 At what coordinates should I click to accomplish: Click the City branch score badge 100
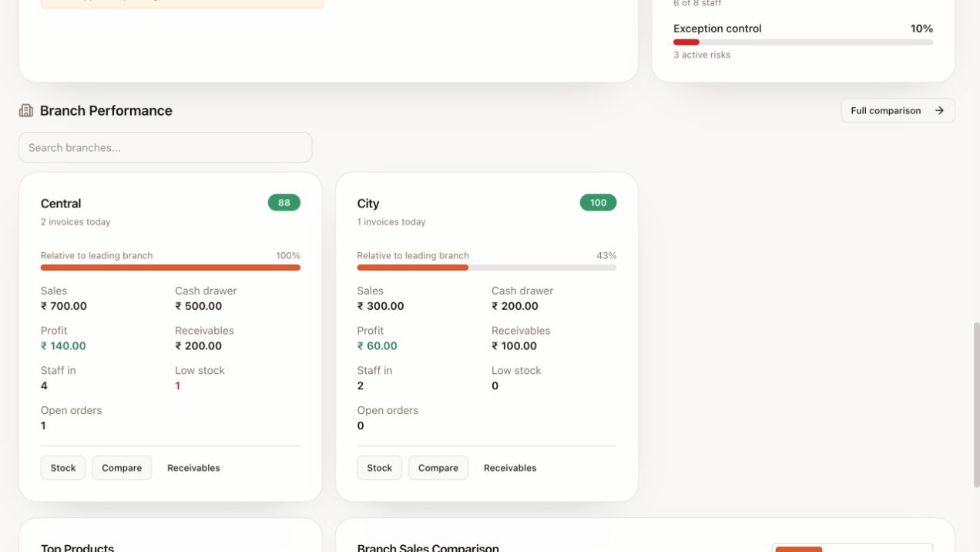pos(598,203)
